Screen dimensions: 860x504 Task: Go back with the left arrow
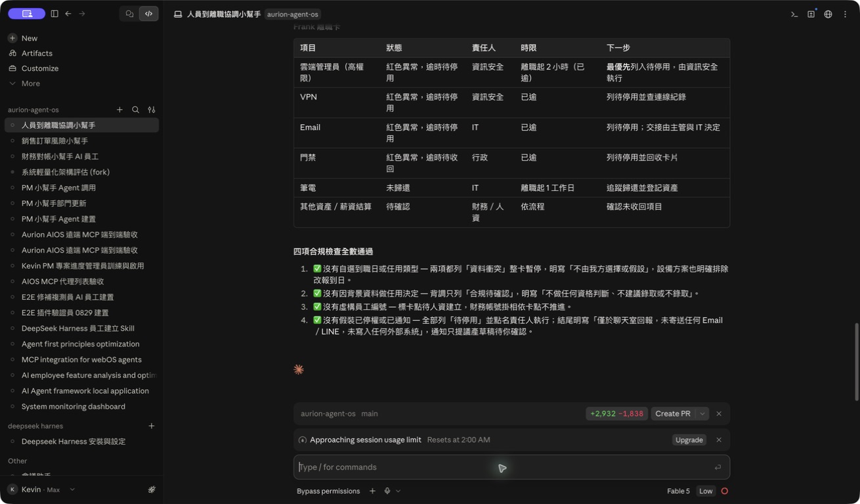tap(68, 14)
